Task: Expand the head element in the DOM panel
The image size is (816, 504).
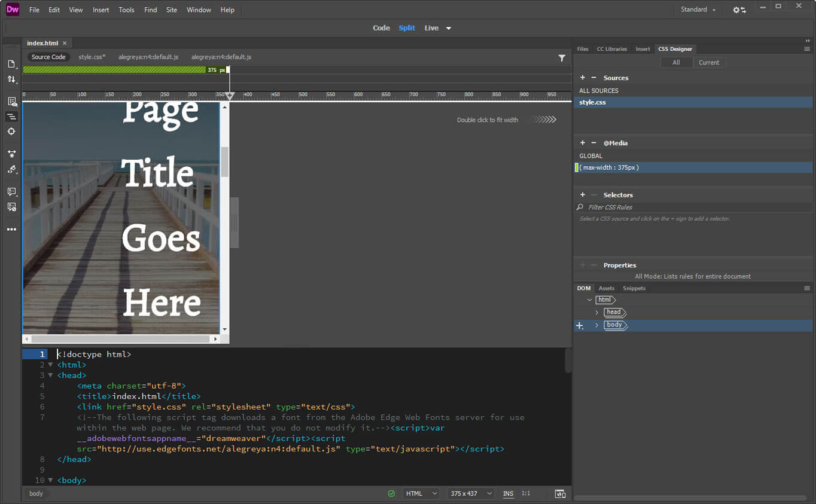Action: [x=596, y=312]
